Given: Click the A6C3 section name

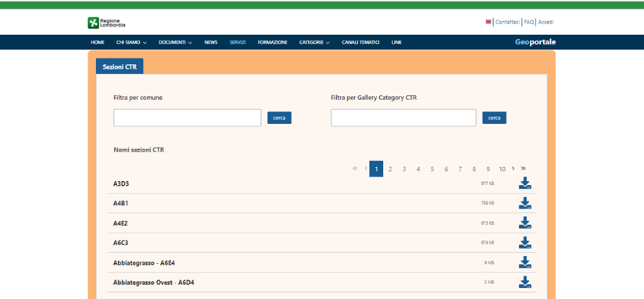Looking at the screenshot, I should coord(121,243).
